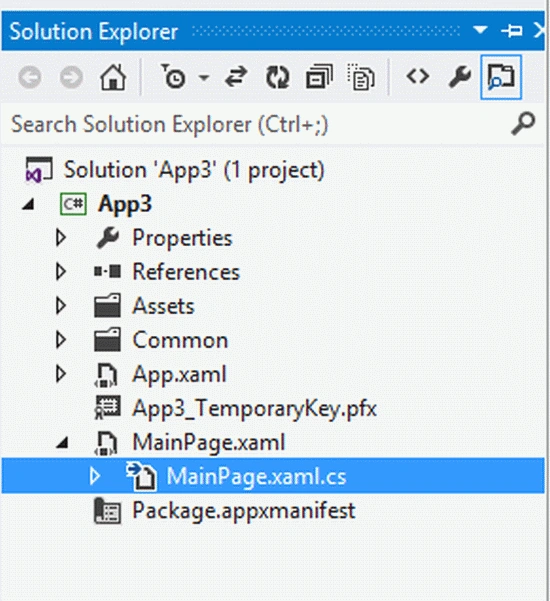This screenshot has height=601, width=550.
Task: Toggle the Show All Files icon
Action: coord(361,77)
